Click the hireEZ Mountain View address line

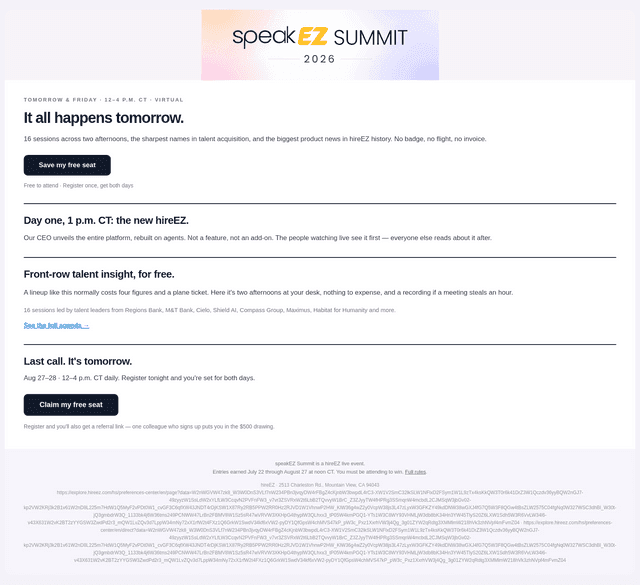point(320,485)
